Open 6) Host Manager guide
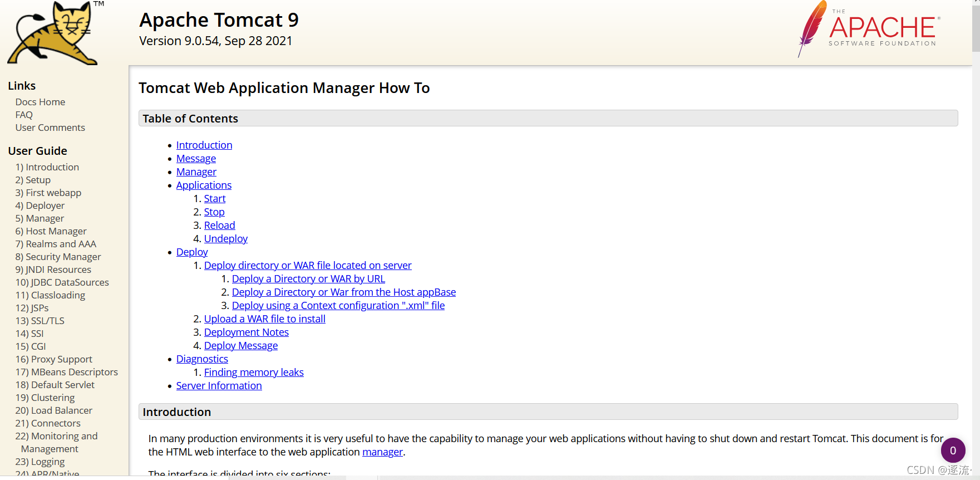 (51, 231)
